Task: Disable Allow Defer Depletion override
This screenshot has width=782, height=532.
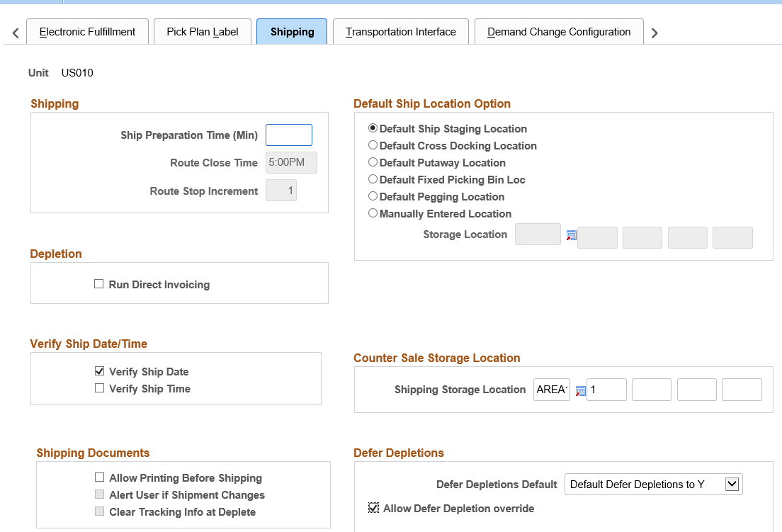Action: [x=373, y=508]
